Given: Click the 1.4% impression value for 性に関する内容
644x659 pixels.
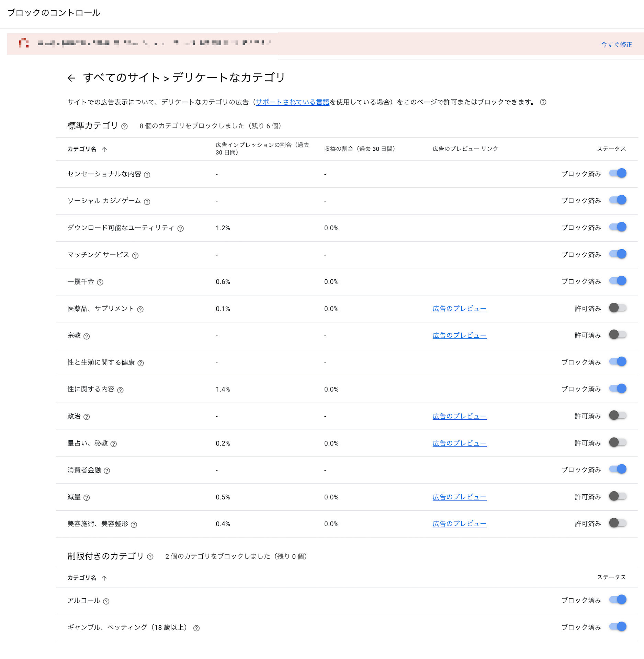Looking at the screenshot, I should pyautogui.click(x=223, y=389).
